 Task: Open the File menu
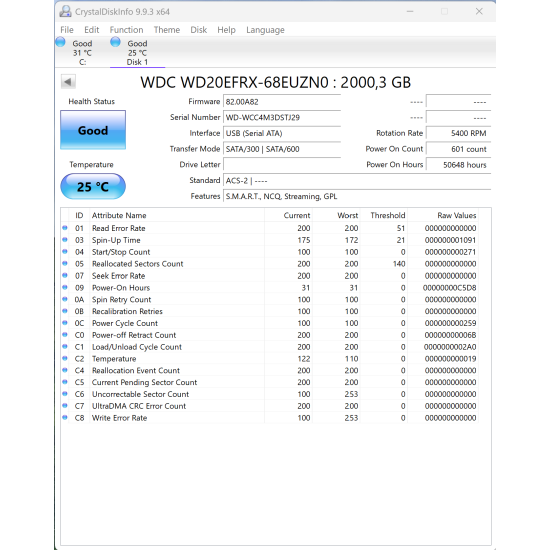pos(67,30)
